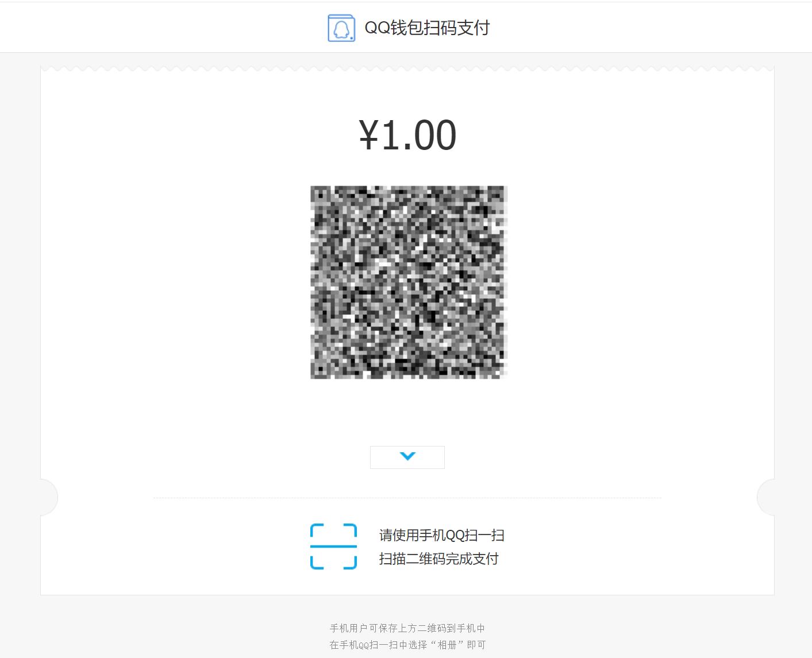
Task: Click the footer line mentioning 相册
Action: (x=407, y=645)
